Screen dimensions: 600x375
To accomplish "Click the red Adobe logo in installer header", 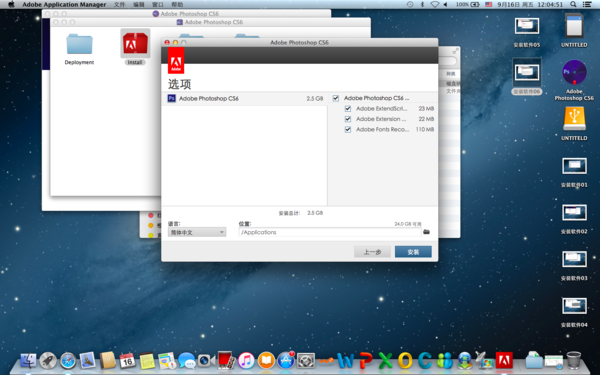I will 176,60.
